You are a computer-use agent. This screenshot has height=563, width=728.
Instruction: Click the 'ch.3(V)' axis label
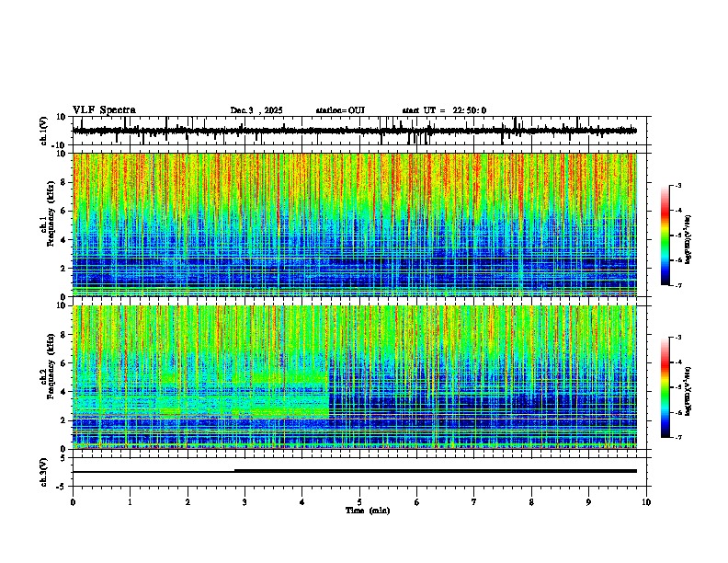43,472
